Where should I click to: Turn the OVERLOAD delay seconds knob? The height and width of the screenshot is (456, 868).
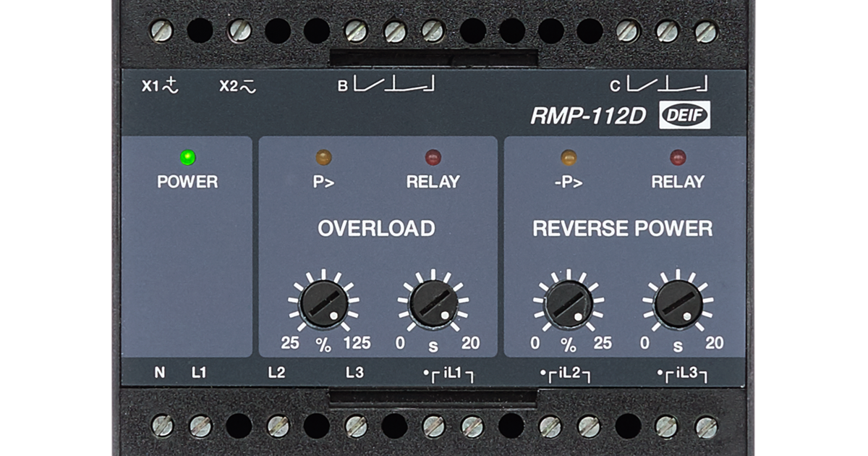click(x=434, y=303)
